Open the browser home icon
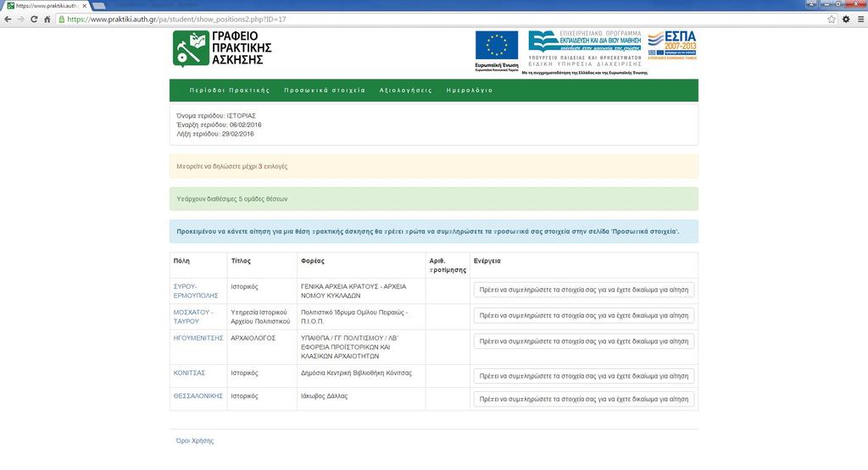This screenshot has height=470, width=868. click(47, 19)
